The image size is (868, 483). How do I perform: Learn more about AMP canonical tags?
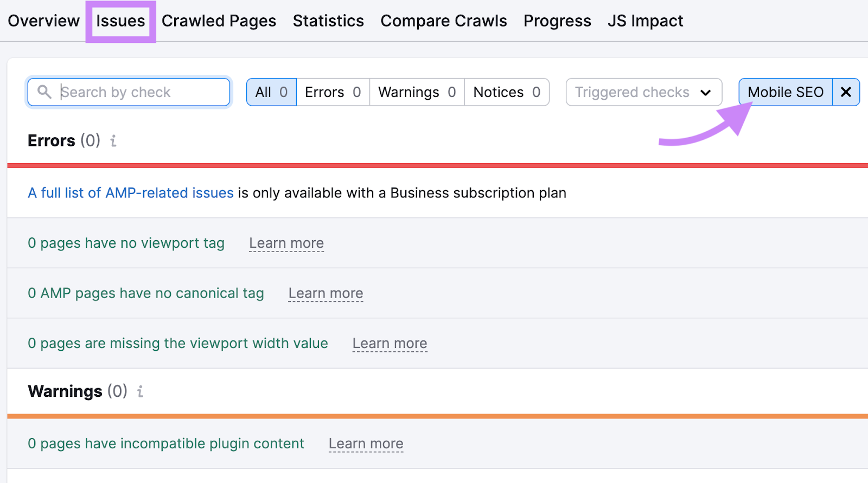pos(325,293)
